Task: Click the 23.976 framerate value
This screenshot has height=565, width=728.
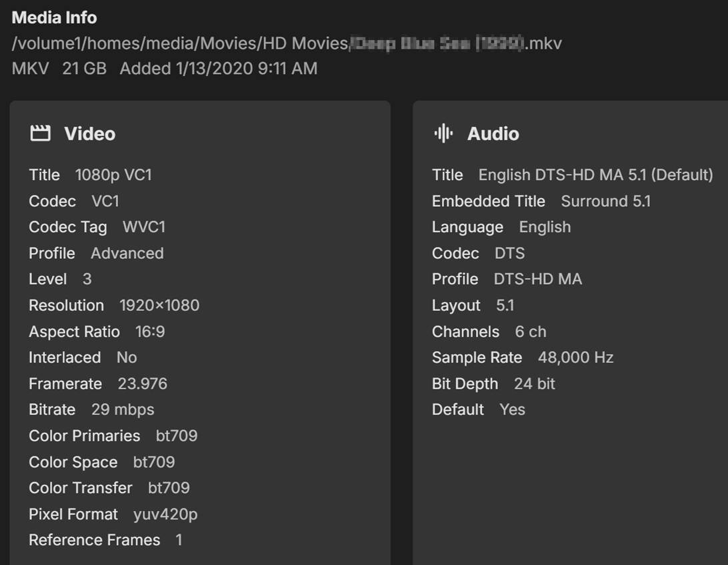Action: point(142,384)
